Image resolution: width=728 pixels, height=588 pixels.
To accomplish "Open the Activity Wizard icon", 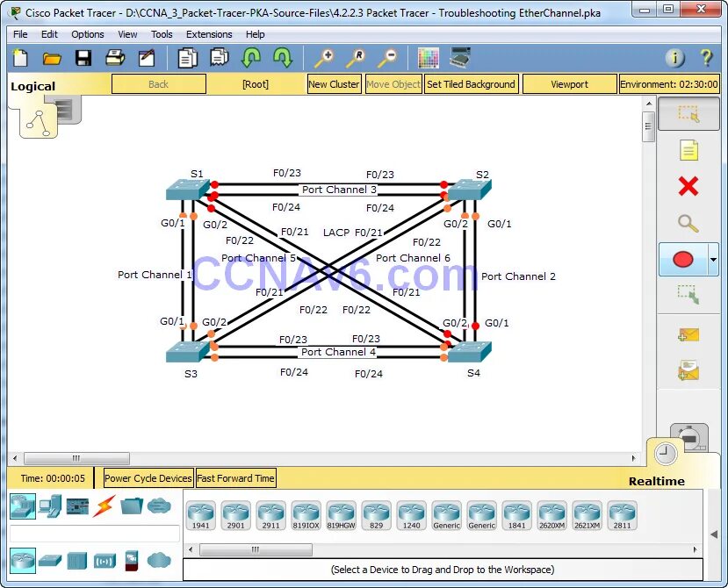I will (x=147, y=58).
